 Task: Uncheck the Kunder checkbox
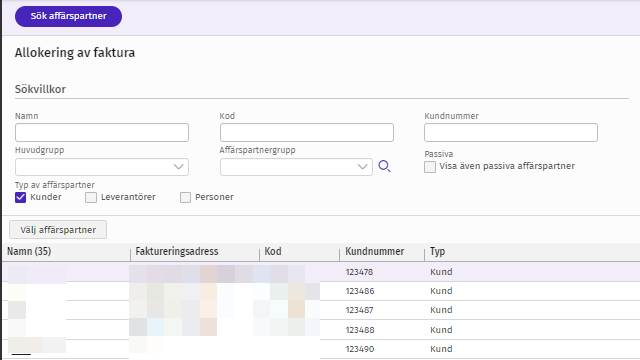[x=20, y=197]
